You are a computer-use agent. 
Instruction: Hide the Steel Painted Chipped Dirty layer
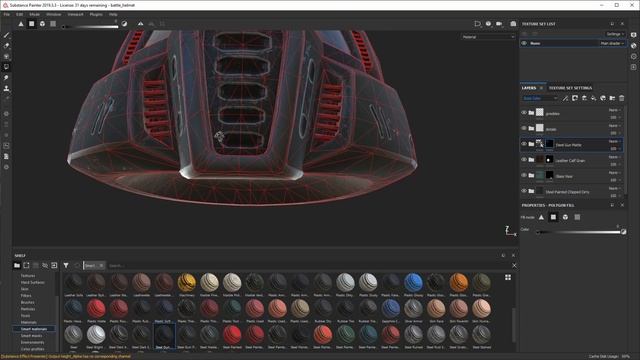pos(524,191)
